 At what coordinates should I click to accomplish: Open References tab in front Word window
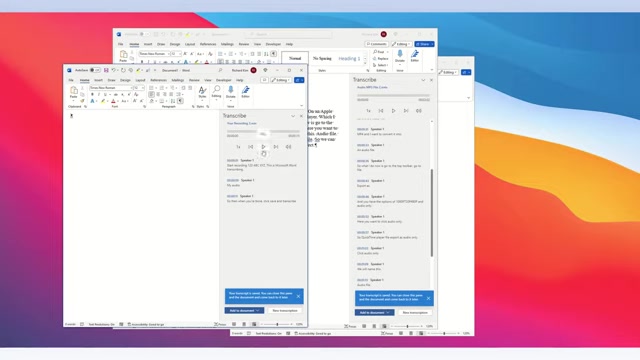(x=158, y=80)
